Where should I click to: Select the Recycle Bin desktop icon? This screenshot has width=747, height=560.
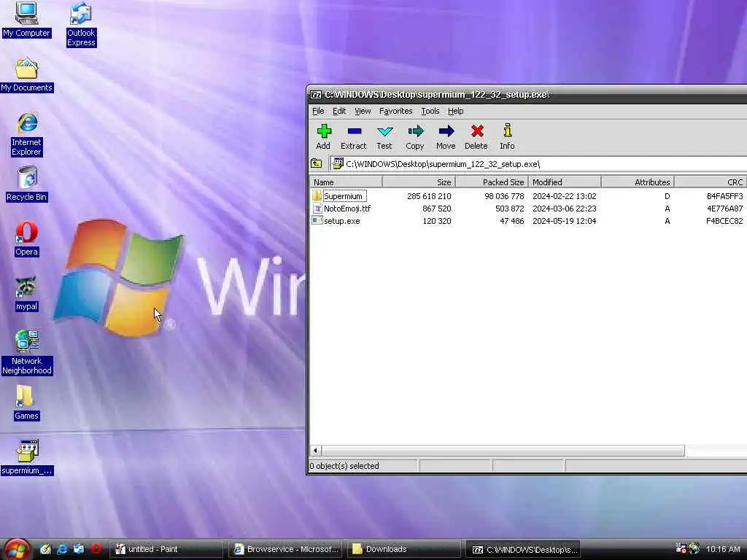tap(27, 184)
